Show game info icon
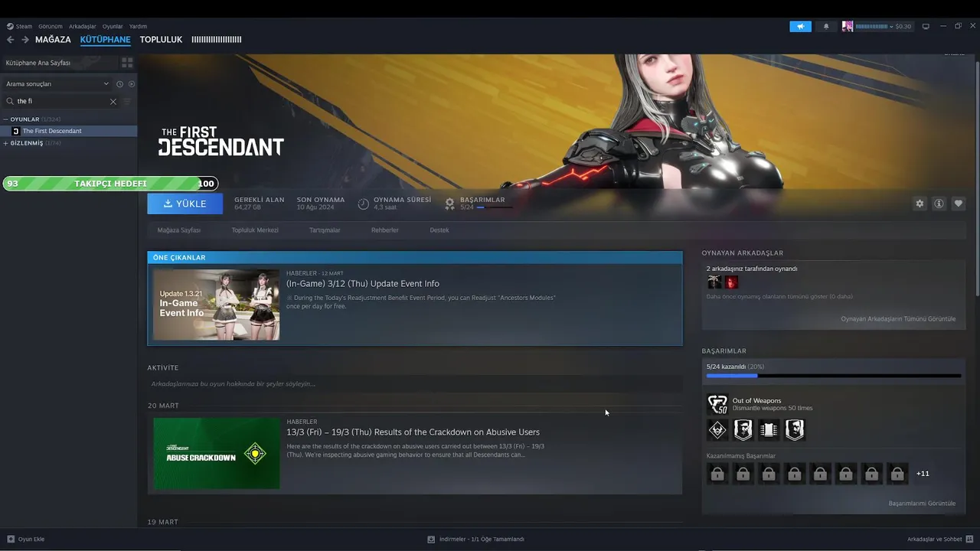The width and height of the screenshot is (980, 551). tap(939, 204)
